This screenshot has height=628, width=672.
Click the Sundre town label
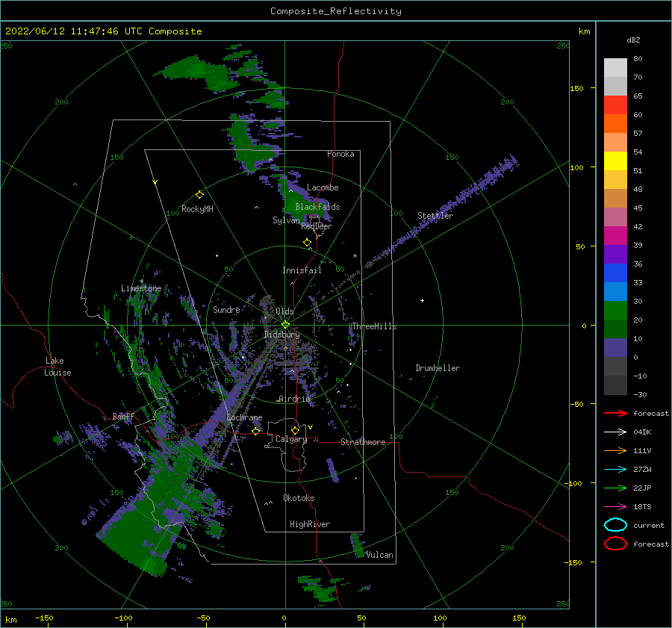(x=226, y=309)
